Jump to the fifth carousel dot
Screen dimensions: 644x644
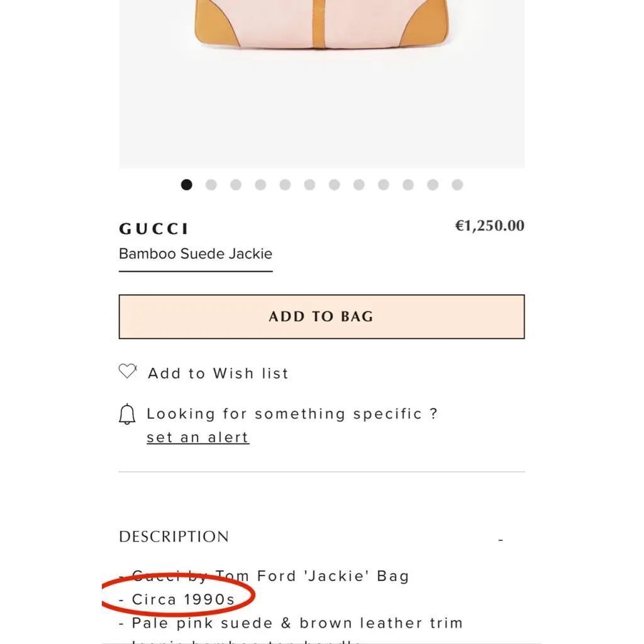285,185
